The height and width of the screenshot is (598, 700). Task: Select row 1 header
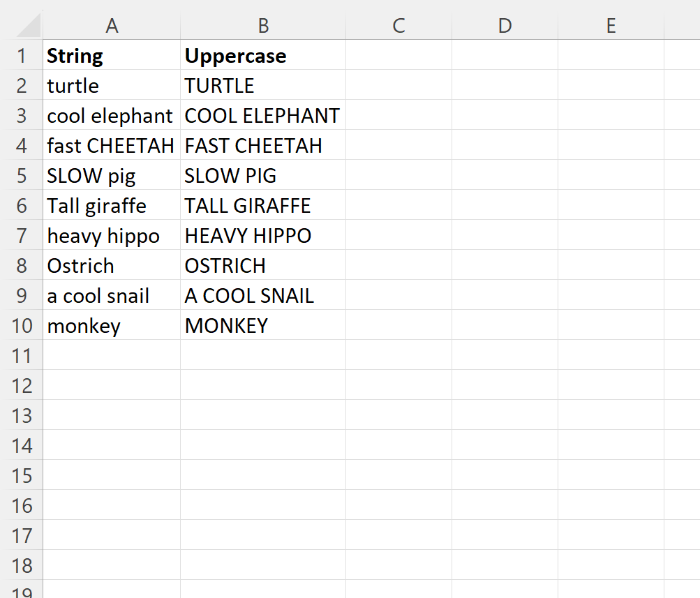(x=22, y=55)
